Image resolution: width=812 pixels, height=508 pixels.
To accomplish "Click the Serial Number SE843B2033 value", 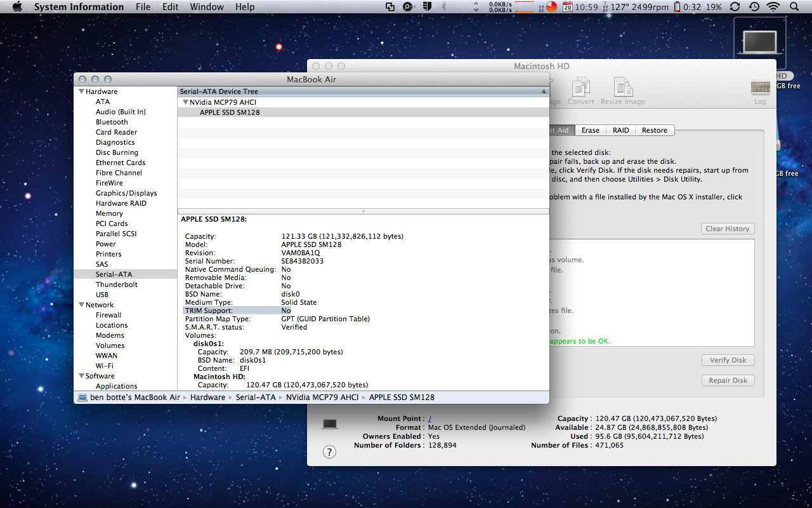I will (x=303, y=261).
